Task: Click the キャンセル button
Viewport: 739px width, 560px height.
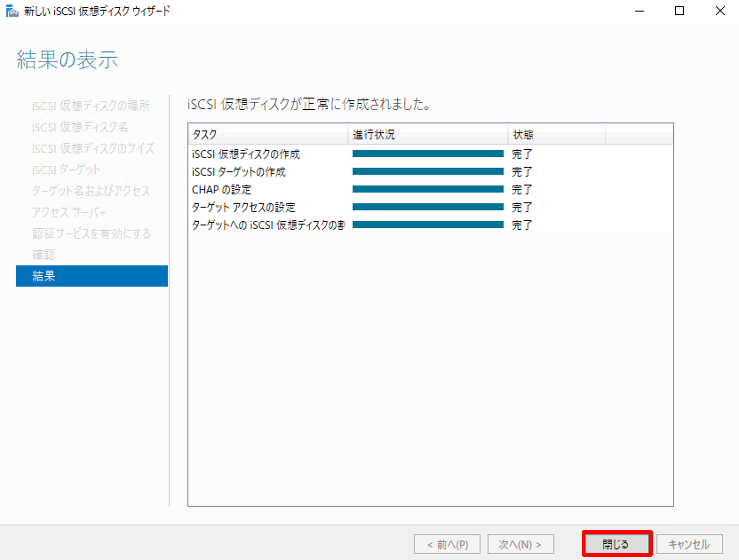Action: click(x=689, y=544)
